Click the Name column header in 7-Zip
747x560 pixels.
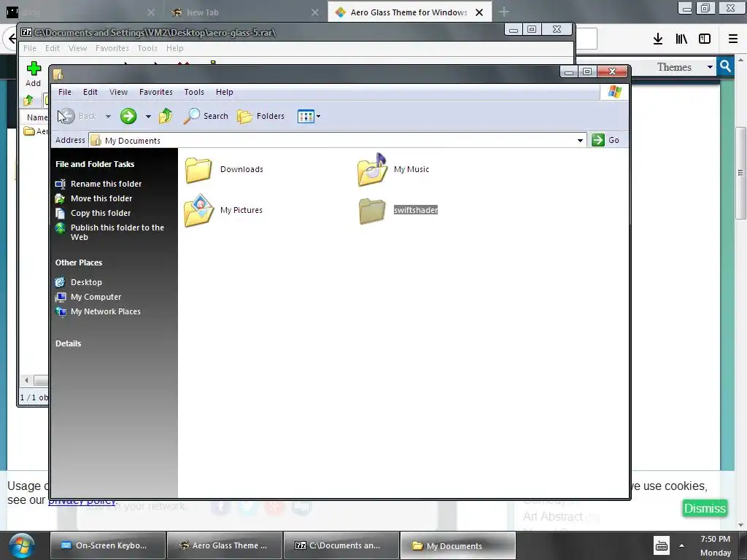pos(36,117)
